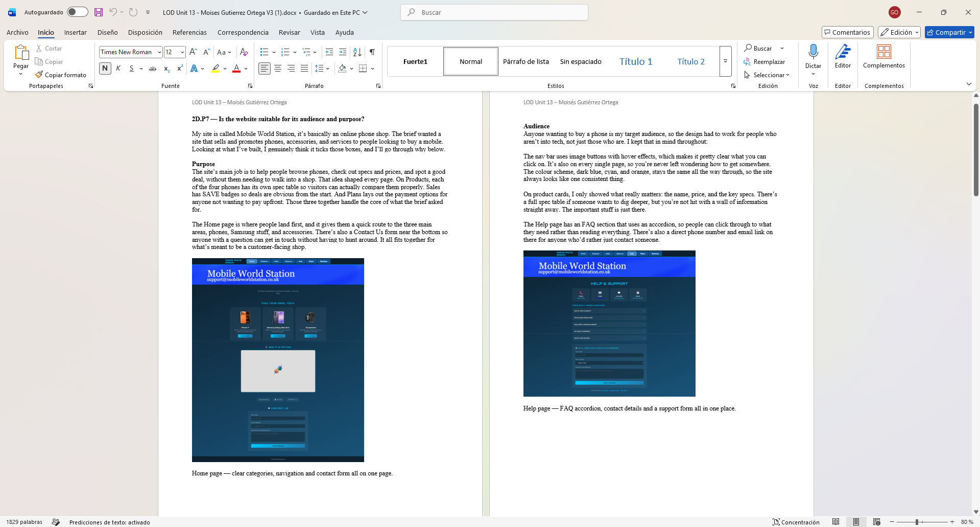Expand the bullet list options arrow
Viewport: 980px width, 527px height.
click(x=274, y=52)
